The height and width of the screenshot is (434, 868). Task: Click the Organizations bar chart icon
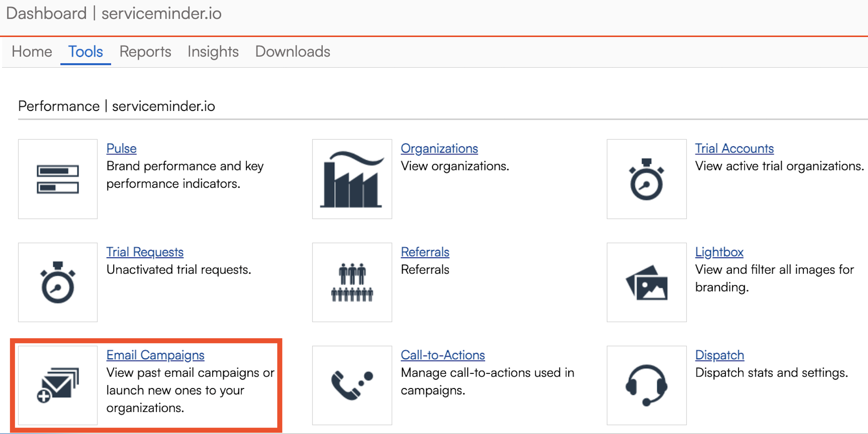[x=352, y=179]
